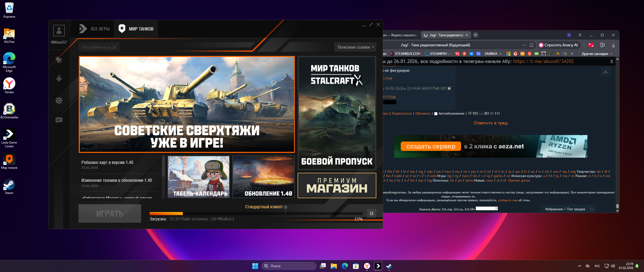Open Steam from the Windows taskbar
644x272 pixels.
[389, 266]
